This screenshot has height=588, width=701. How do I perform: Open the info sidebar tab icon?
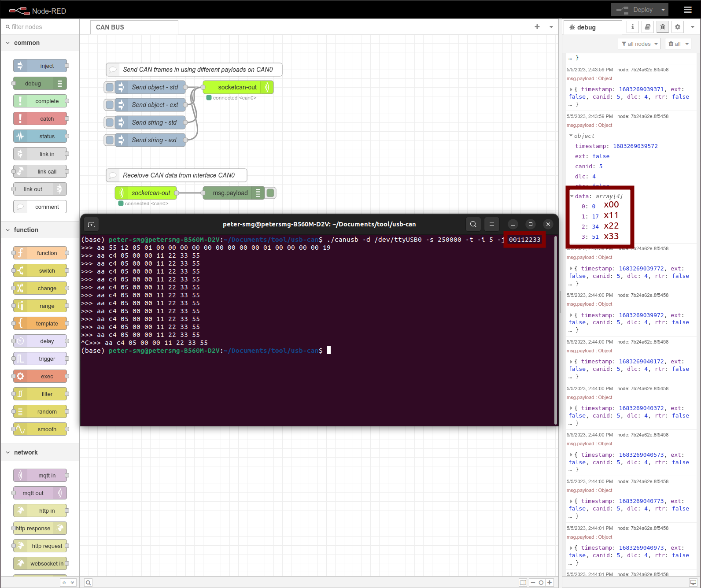[x=633, y=27]
